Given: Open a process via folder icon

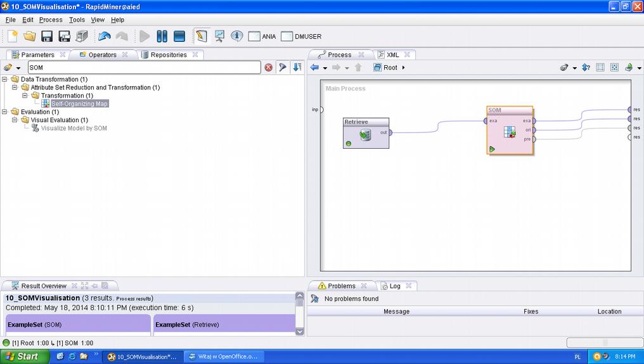Looking at the screenshot, I should [30, 36].
